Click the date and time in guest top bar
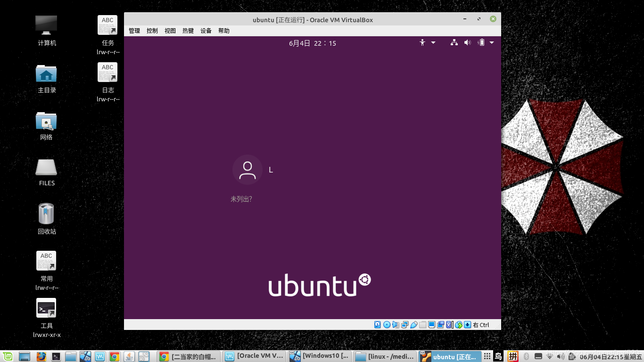Image resolution: width=644 pixels, height=362 pixels. pos(313,43)
